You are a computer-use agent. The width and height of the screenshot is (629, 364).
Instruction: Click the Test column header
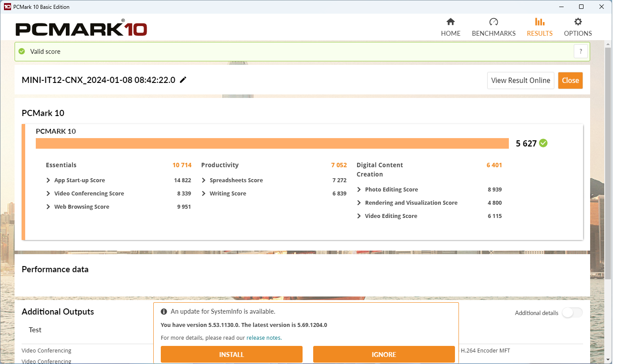tap(35, 330)
